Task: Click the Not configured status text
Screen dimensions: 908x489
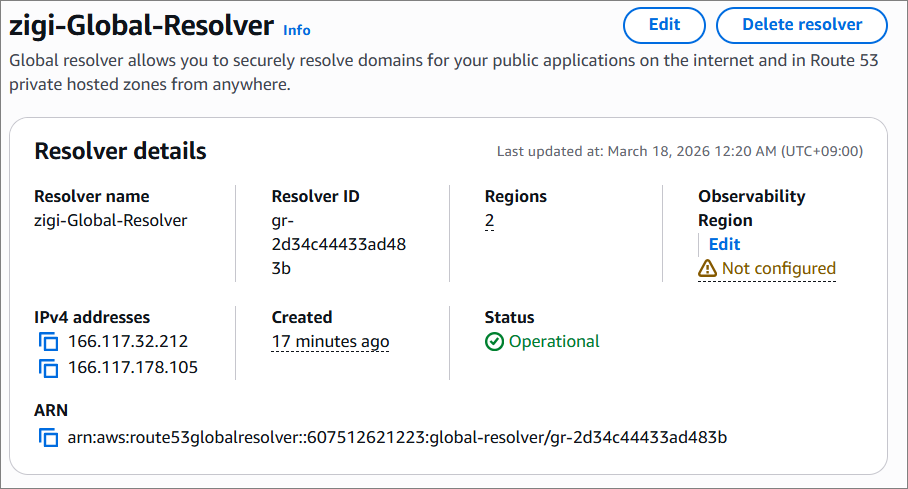Action: (779, 268)
